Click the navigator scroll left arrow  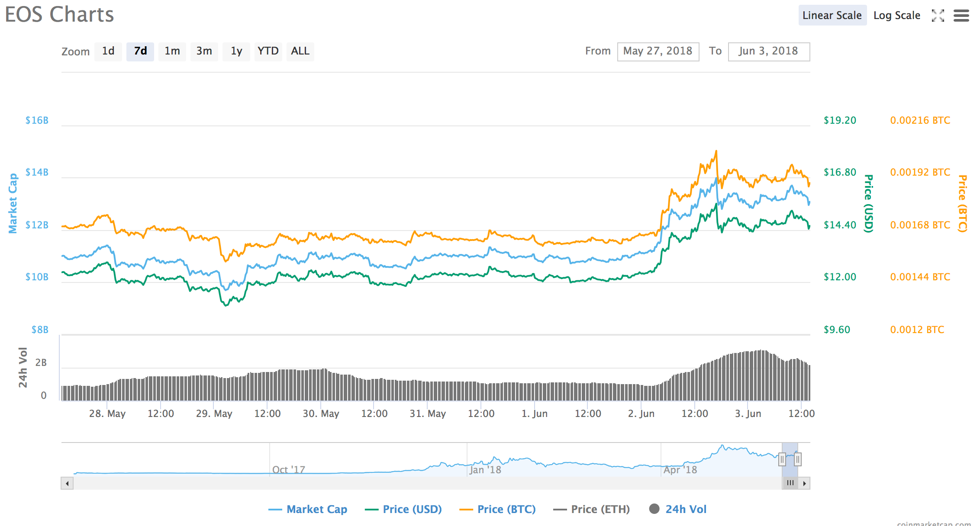click(x=67, y=483)
